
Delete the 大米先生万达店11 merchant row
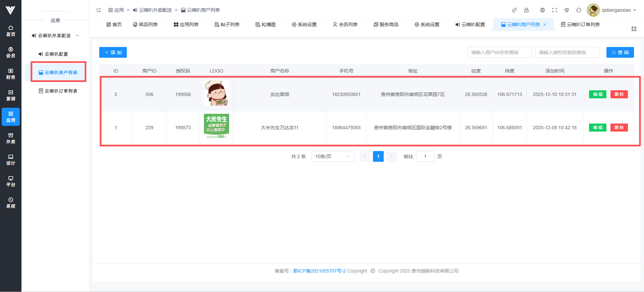coord(619,128)
